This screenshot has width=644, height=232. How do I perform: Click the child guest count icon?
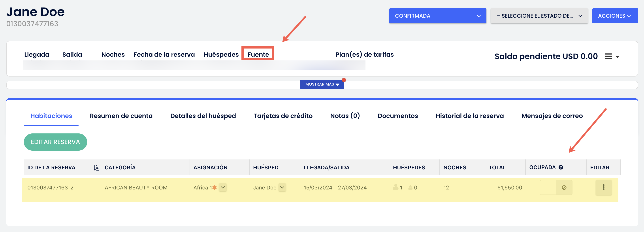tap(410, 187)
